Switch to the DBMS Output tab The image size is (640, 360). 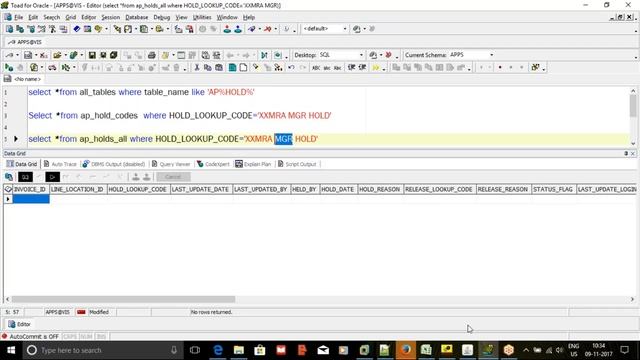coord(114,164)
